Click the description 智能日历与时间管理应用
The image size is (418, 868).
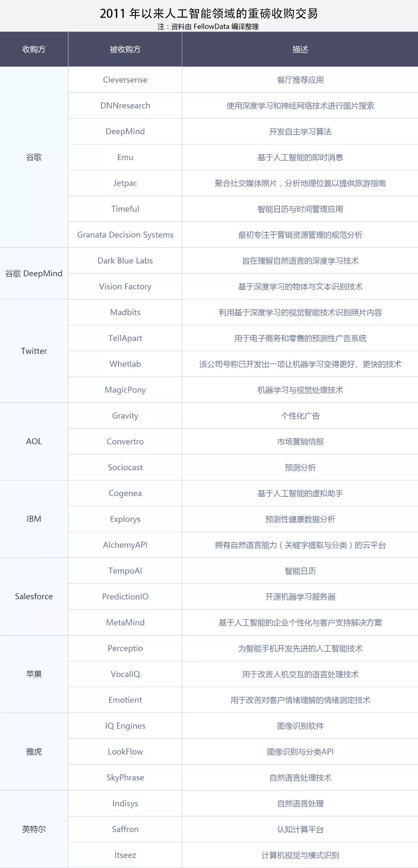pos(300,209)
